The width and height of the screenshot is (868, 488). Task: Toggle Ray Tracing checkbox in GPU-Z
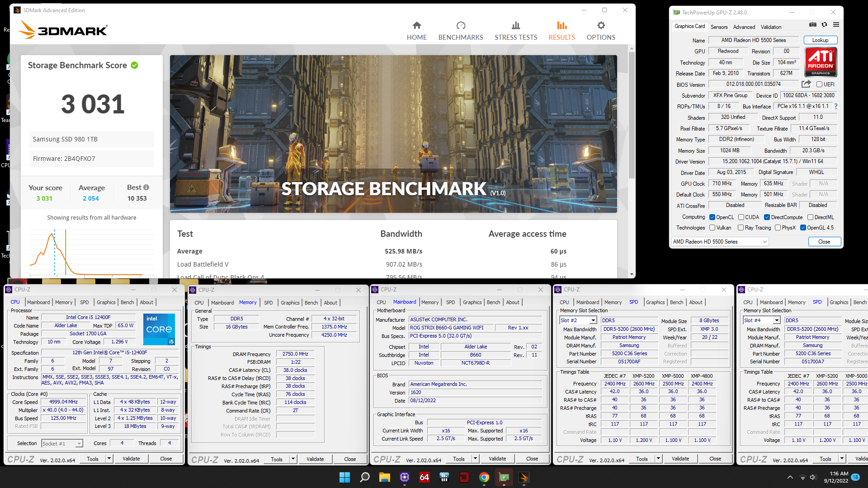coord(741,228)
